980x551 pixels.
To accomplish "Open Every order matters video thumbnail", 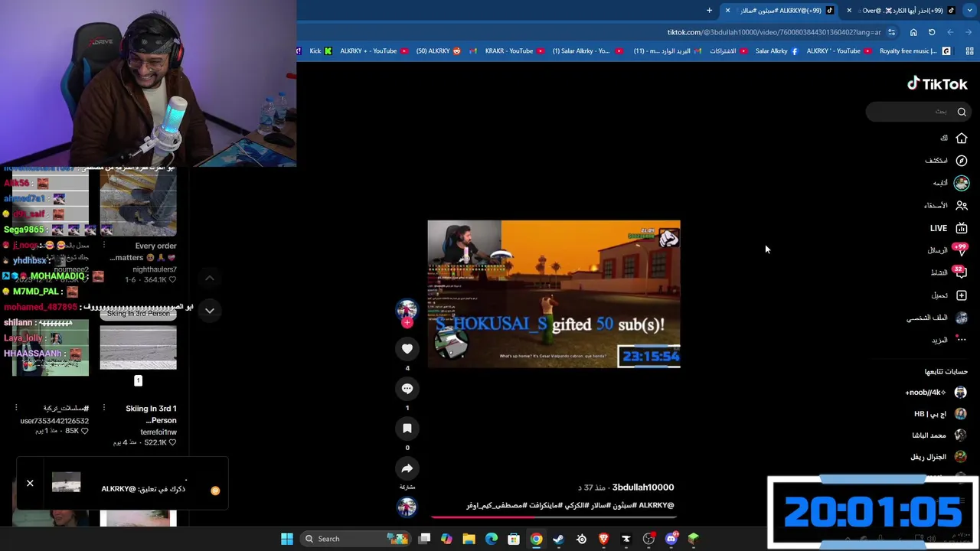I will [138, 203].
